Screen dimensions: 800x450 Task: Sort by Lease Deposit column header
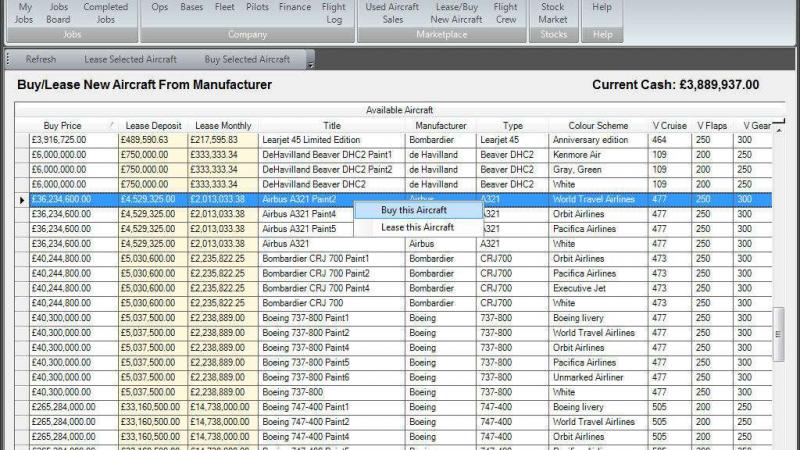(153, 126)
